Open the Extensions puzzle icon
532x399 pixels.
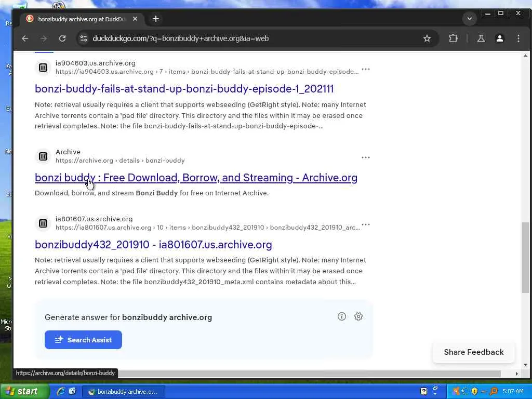tap(453, 38)
